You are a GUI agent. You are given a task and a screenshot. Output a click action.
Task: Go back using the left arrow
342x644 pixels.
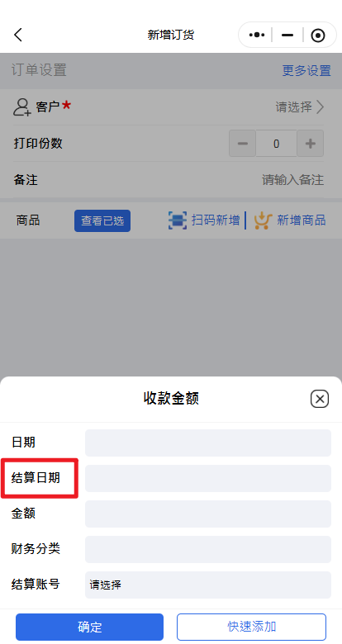click(x=18, y=35)
